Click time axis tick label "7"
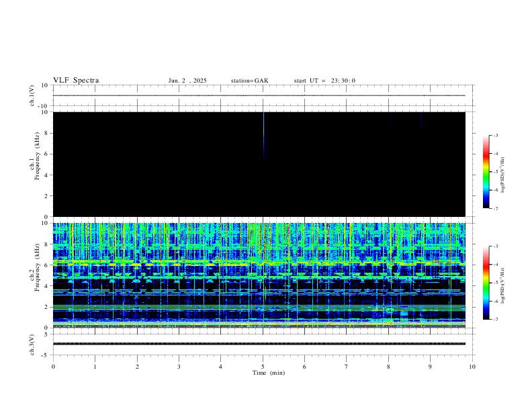Screen dimensions: 532x411 click(x=347, y=367)
